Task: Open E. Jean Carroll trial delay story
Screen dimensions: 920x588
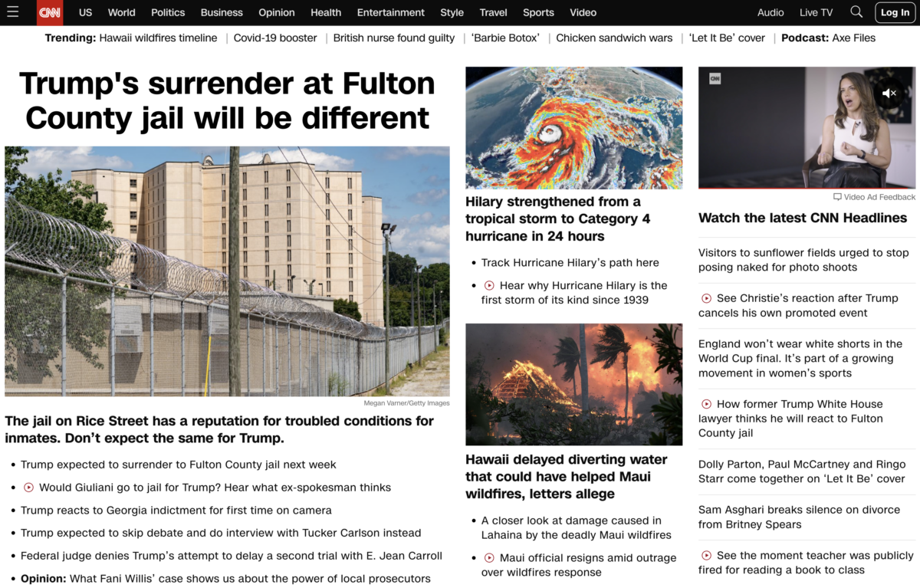Action: [232, 556]
